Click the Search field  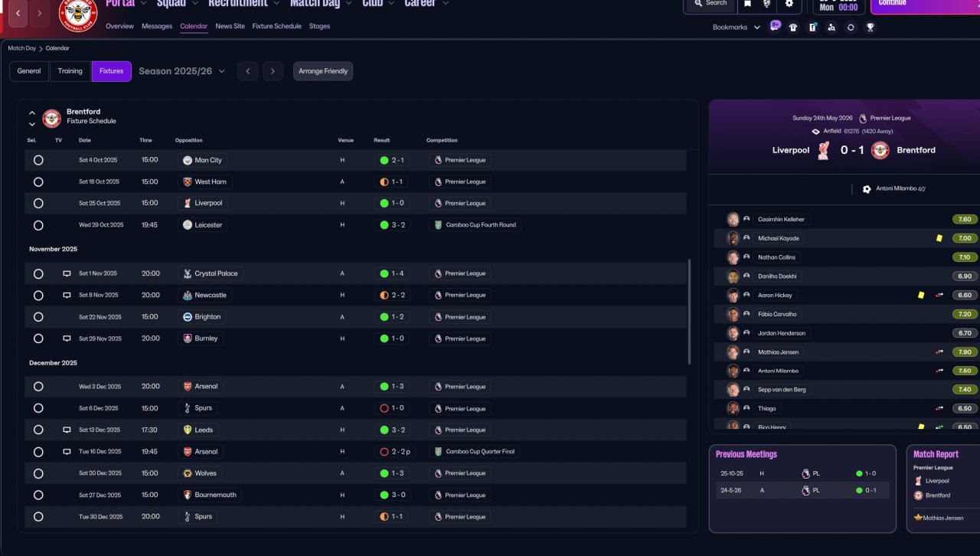coord(710,5)
